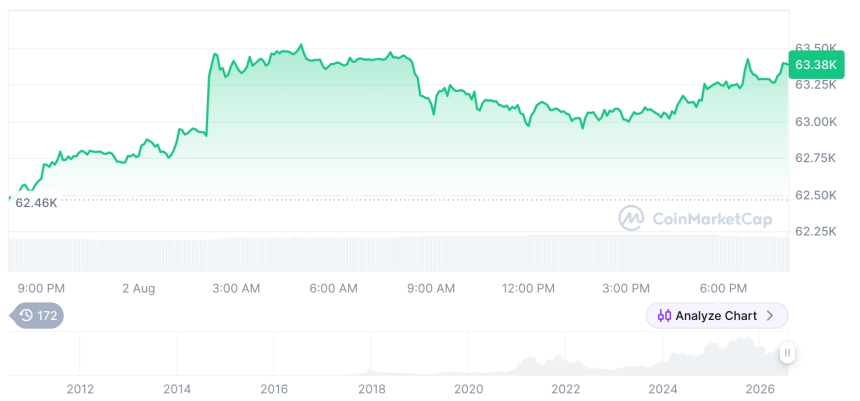Click the CoinMarketCap logo watermark
Image resolution: width=860 pixels, height=401 pixels.
click(631, 218)
